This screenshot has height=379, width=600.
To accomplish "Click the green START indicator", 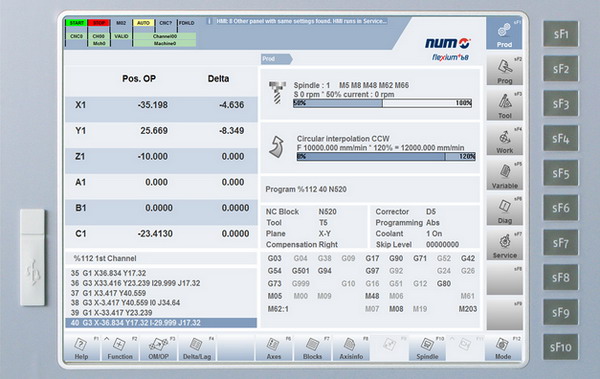I will click(x=77, y=23).
